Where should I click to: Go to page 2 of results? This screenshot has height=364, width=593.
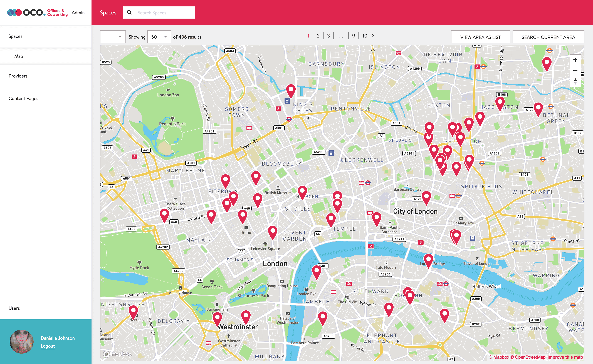(x=318, y=36)
